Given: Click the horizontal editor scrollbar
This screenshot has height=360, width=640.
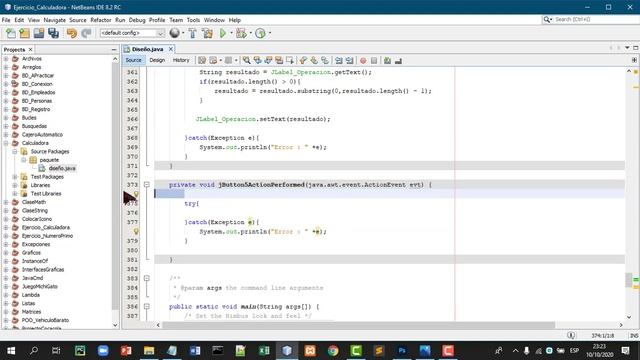Looking at the screenshot, I should (x=359, y=325).
